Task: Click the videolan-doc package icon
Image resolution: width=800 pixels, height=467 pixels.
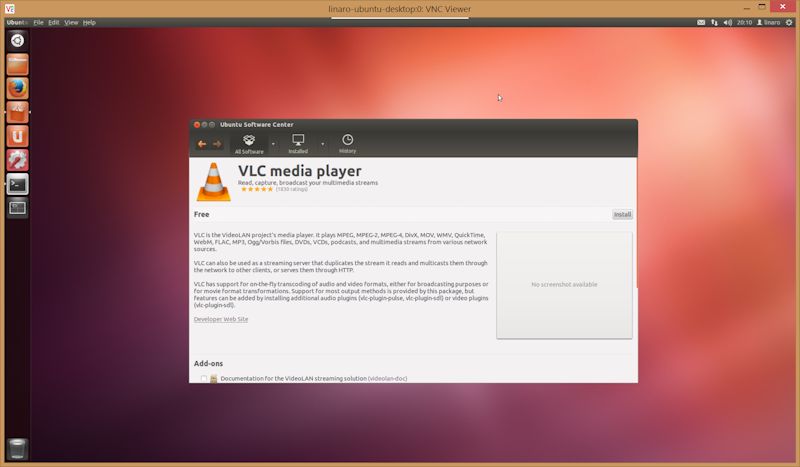Action: click(214, 379)
